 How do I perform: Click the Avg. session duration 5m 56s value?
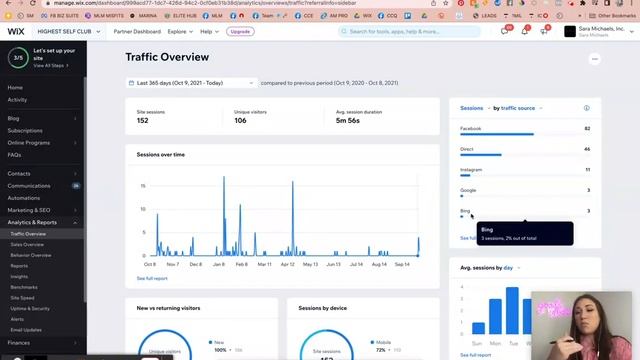pos(348,121)
